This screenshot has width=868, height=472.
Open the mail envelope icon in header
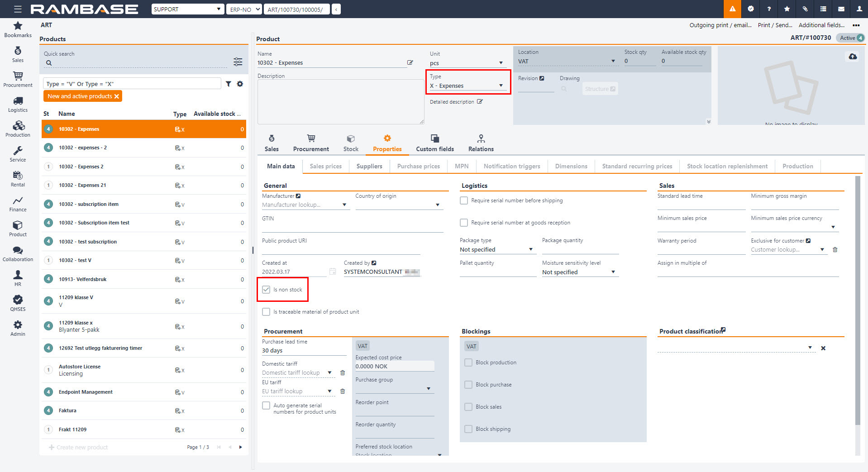(841, 9)
